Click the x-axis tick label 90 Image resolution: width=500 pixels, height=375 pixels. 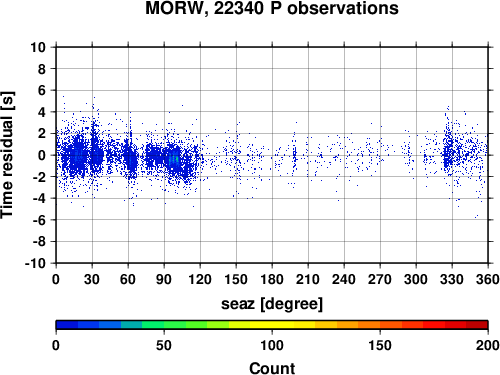(x=164, y=279)
